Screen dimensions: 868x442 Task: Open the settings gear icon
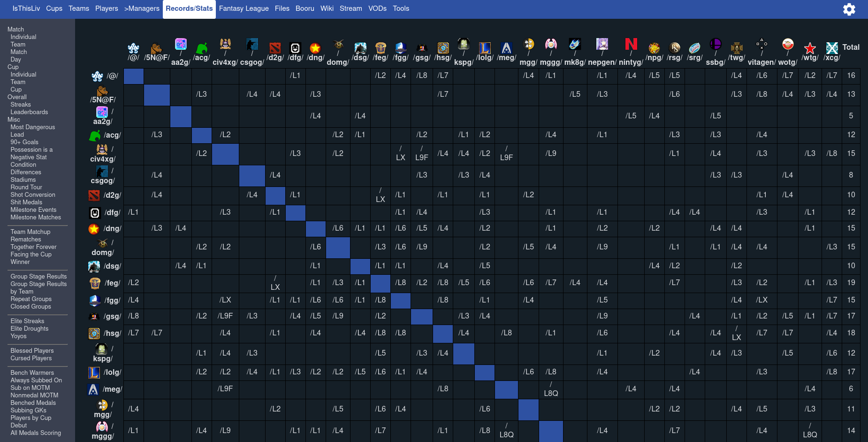click(x=849, y=9)
